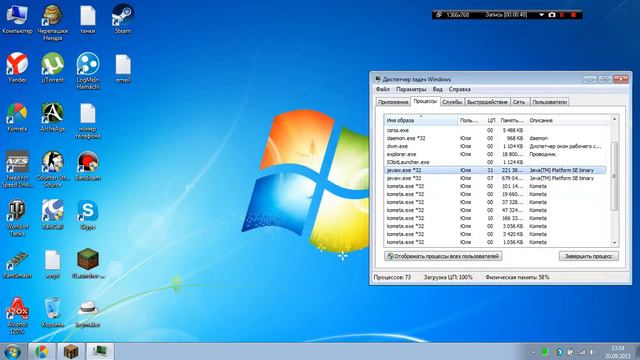This screenshot has width=640, height=360.
Task: Launch Counter-Strike Source shortcut
Action: 53,169
